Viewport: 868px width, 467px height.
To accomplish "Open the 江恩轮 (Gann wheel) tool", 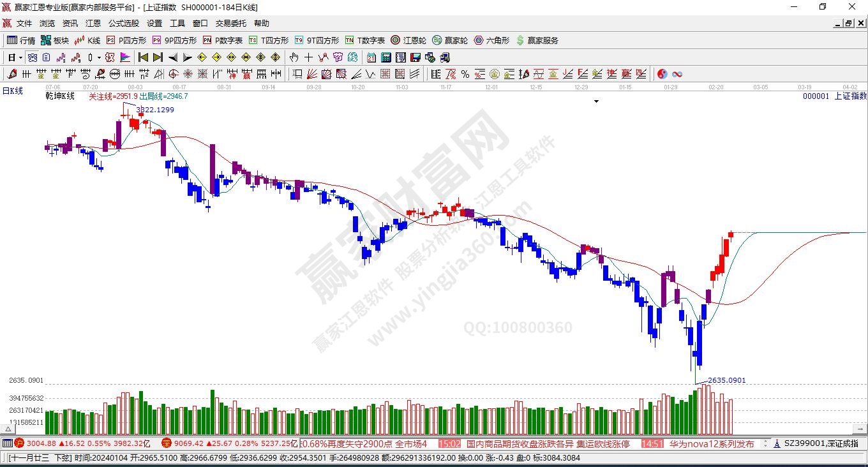I will [408, 40].
